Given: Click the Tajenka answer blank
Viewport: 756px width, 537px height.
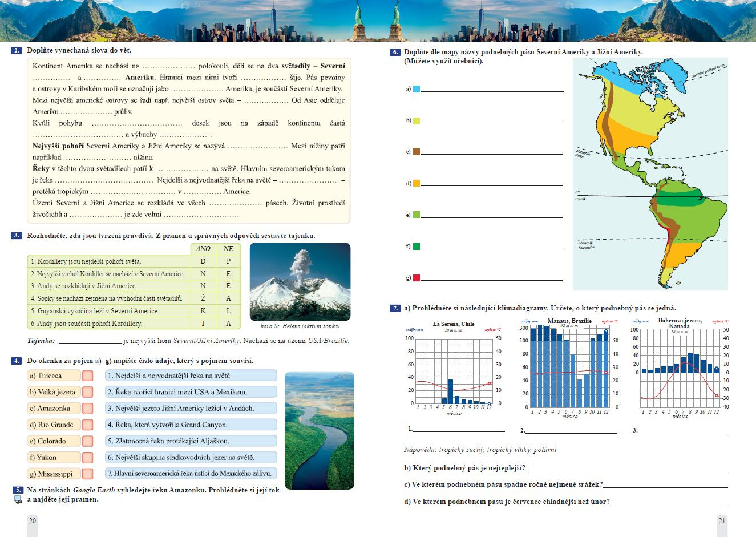Looking at the screenshot, I should pyautogui.click(x=89, y=341).
